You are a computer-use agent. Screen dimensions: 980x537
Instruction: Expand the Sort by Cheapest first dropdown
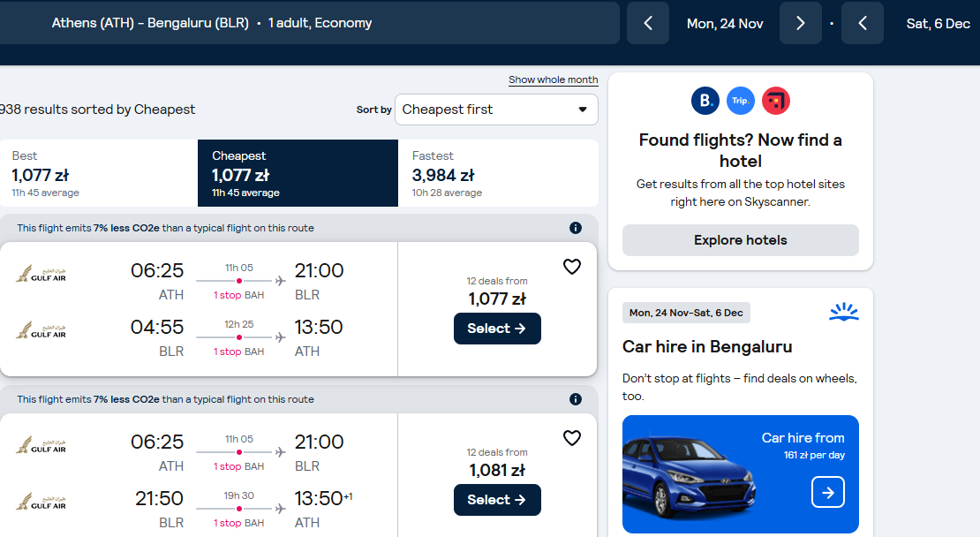pos(497,110)
